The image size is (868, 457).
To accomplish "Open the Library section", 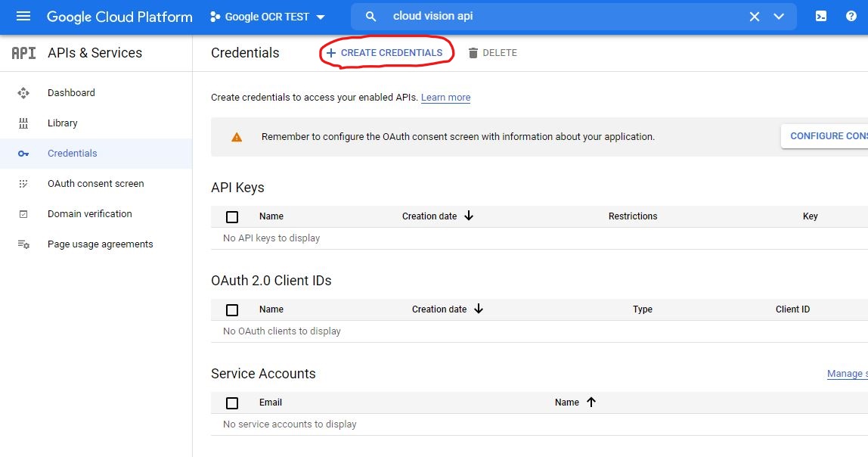I will 62,123.
